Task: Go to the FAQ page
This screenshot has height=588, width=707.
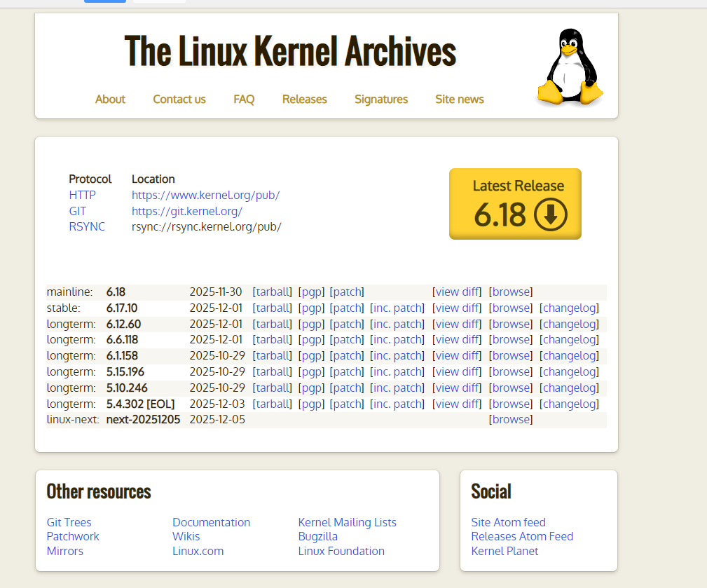Action: coord(244,100)
